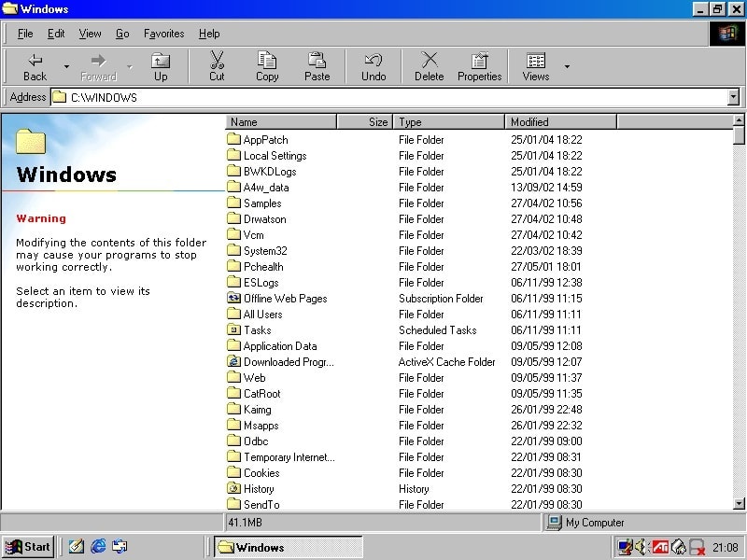Select the Drwatson folder name

click(264, 219)
